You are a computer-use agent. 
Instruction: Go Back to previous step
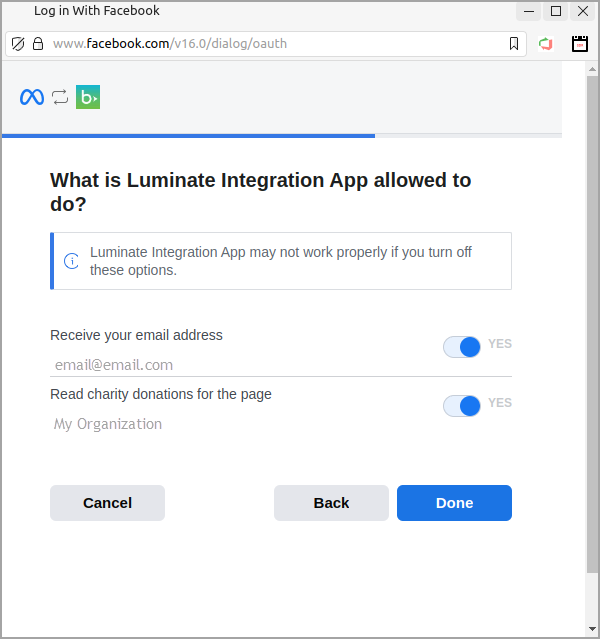pos(331,503)
